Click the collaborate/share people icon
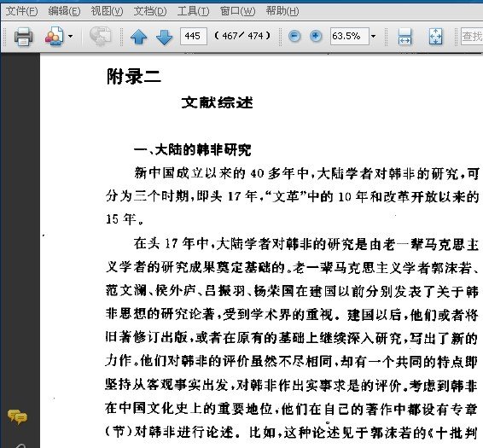 pos(54,37)
